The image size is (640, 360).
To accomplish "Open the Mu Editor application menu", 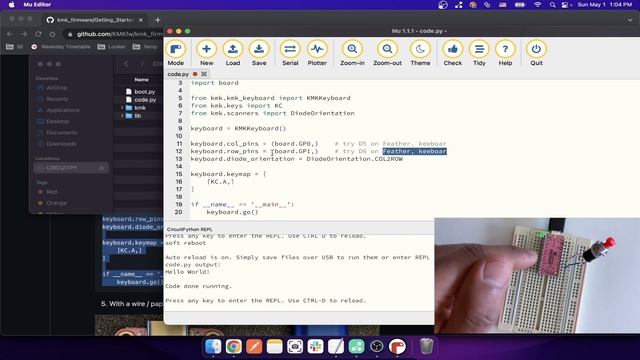I will 37,4.
